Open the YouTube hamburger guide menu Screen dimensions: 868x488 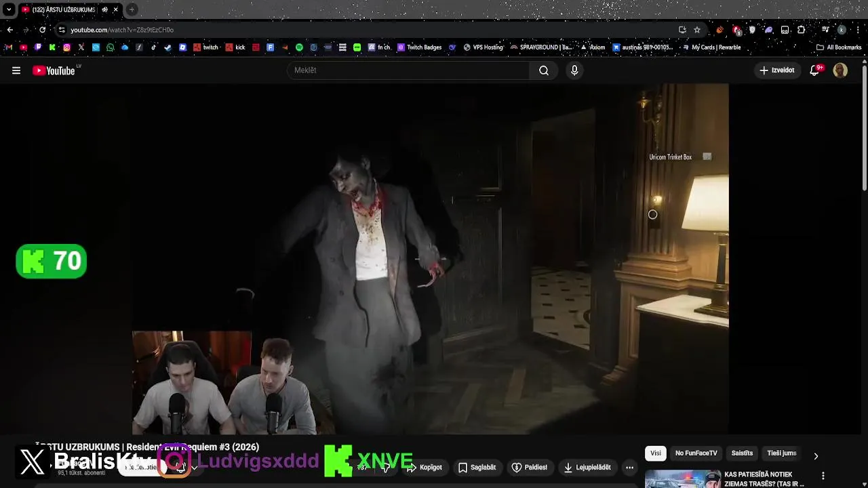coord(16,70)
